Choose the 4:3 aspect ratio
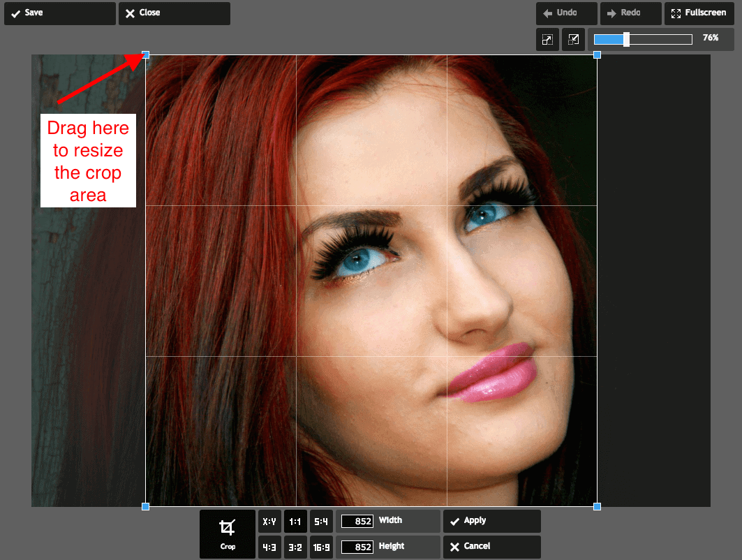 (269, 547)
